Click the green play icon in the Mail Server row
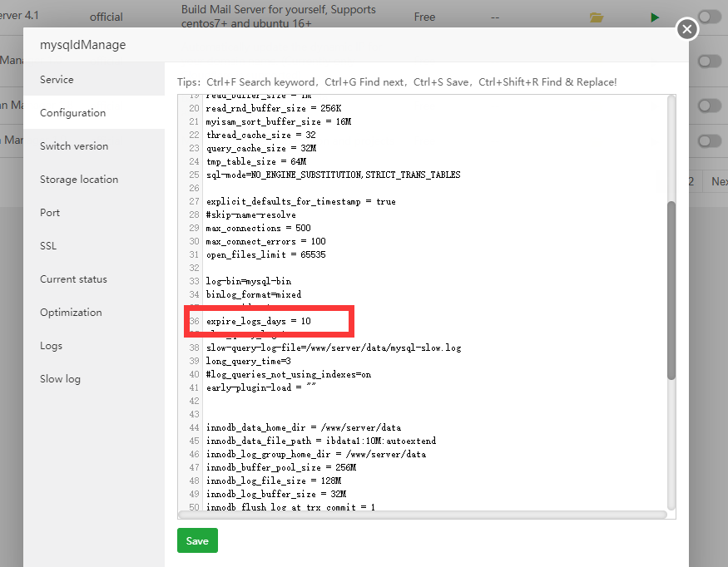Viewport: 728px width, 567px height. [655, 17]
